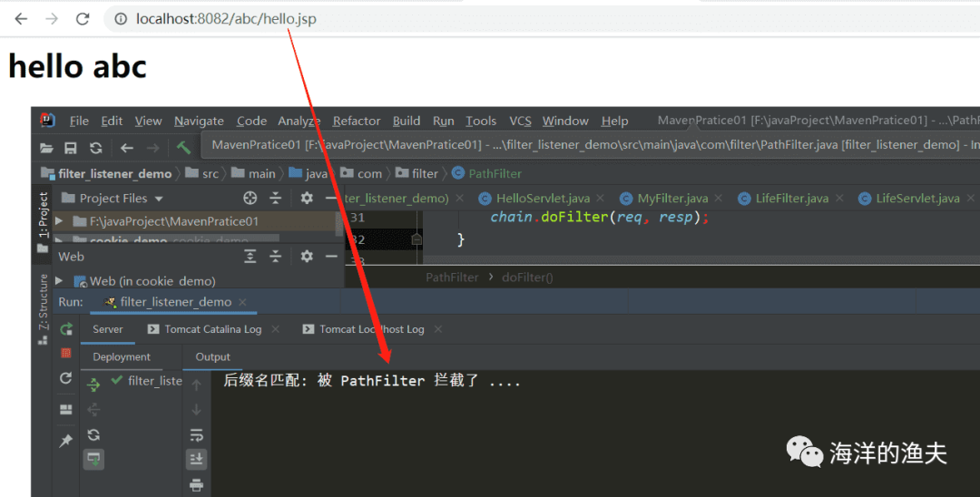Expand Web (in cookie_demo) node
This screenshot has height=497, width=980.
coord(59,281)
